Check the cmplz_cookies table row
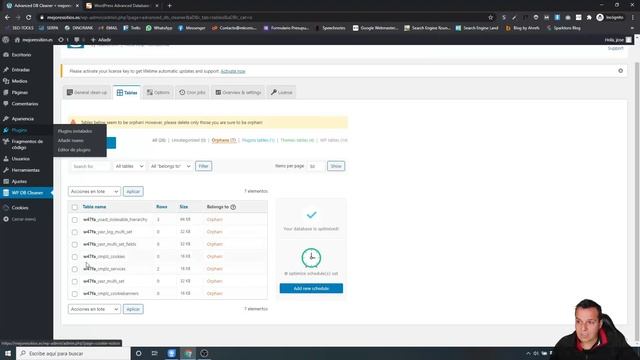 point(75,257)
